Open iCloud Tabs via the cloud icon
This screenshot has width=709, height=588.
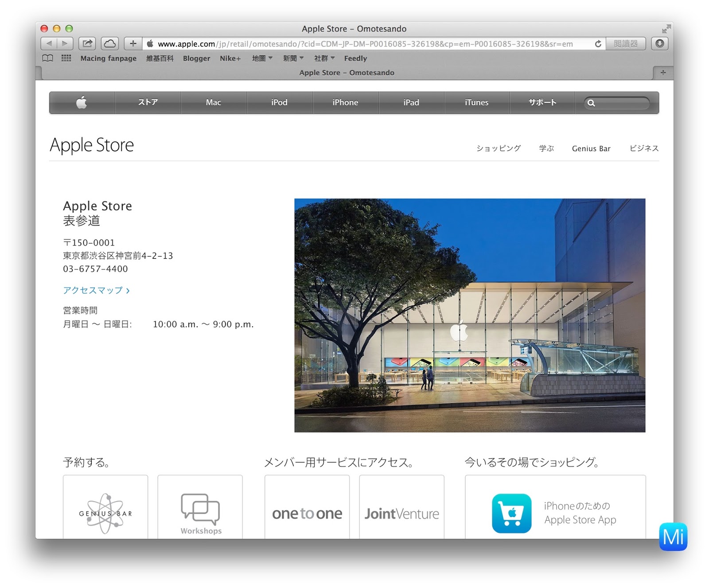(110, 43)
